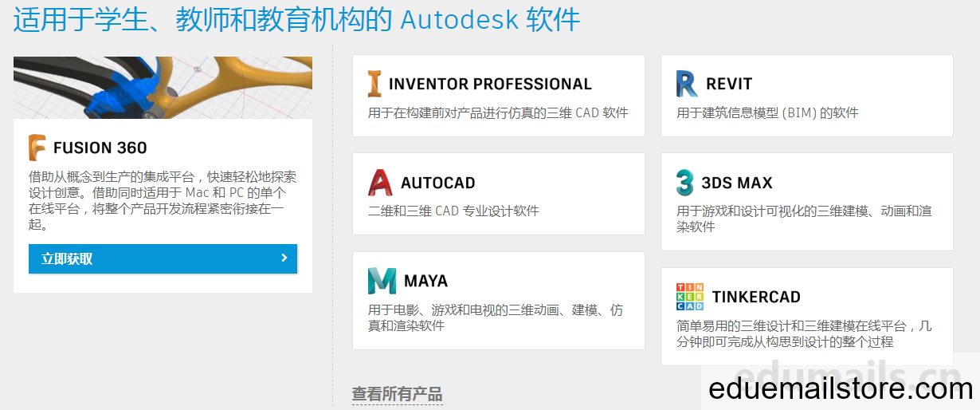The image size is (980, 410).
Task: Click the Maya description about 电影、游戏和电视
Action: [496, 317]
